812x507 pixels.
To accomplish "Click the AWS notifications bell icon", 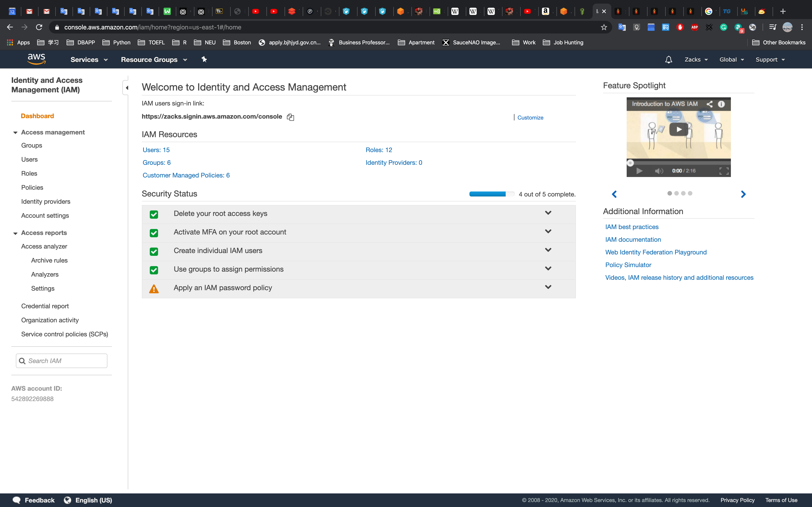I will (x=668, y=60).
